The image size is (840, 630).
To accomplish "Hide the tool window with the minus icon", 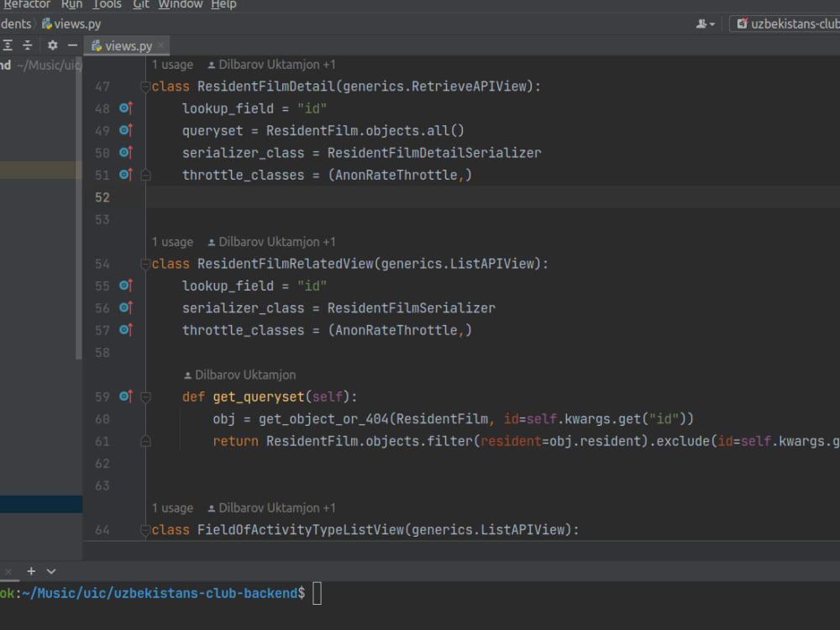I will click(x=72, y=45).
